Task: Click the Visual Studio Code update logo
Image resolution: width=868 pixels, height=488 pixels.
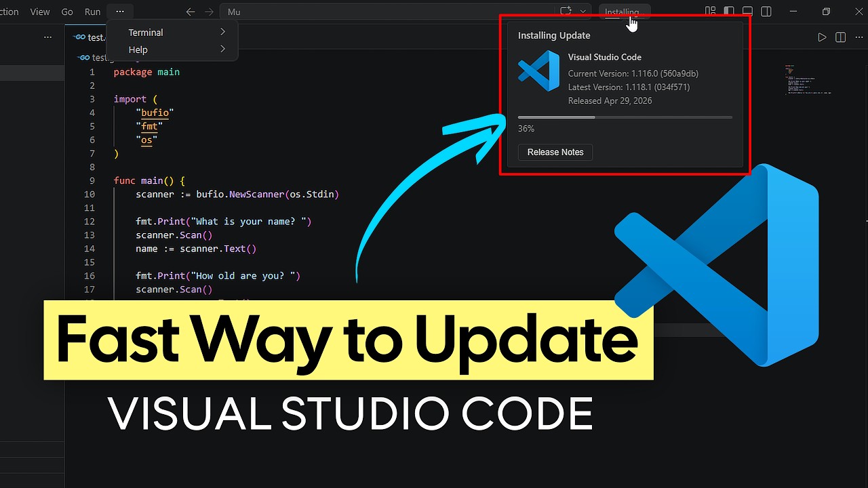Action: pos(538,71)
